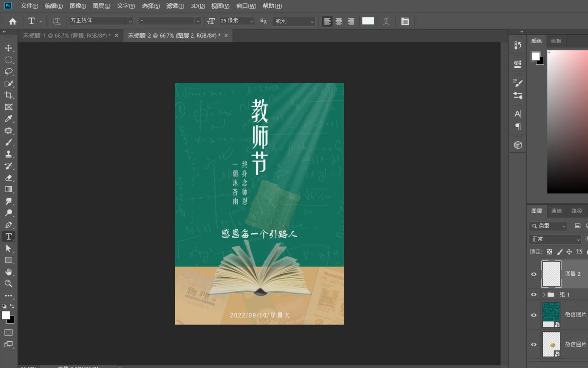The width and height of the screenshot is (588, 368).
Task: Open the anti-aliasing dropdown 锐利
Action: pyautogui.click(x=294, y=21)
